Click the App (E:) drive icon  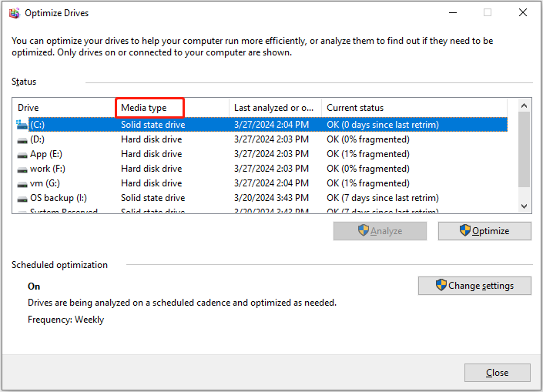tap(22, 155)
